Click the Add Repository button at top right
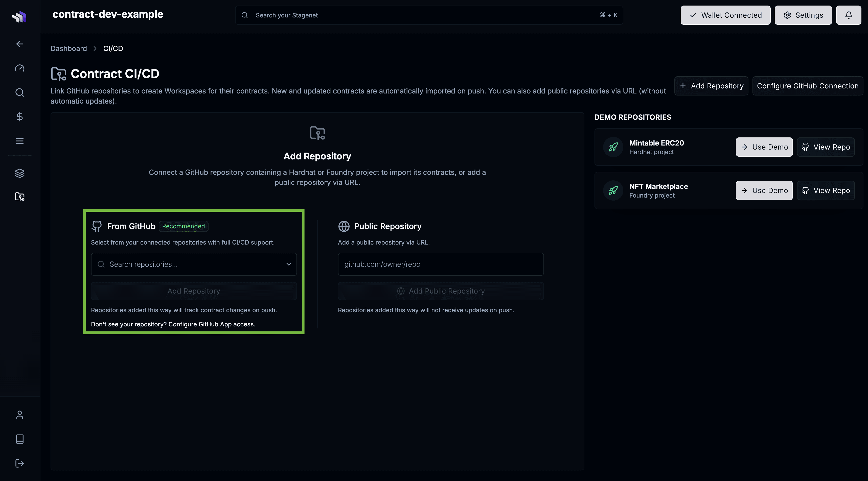The height and width of the screenshot is (481, 868). click(711, 86)
